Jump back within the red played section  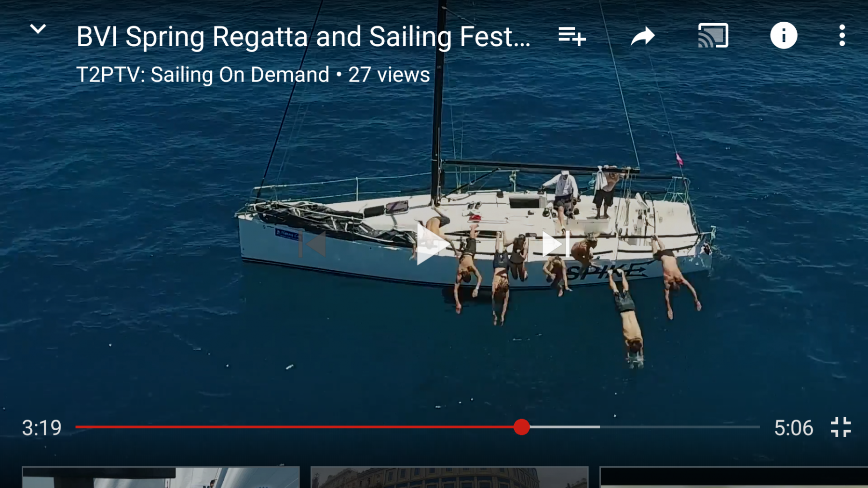(289, 427)
